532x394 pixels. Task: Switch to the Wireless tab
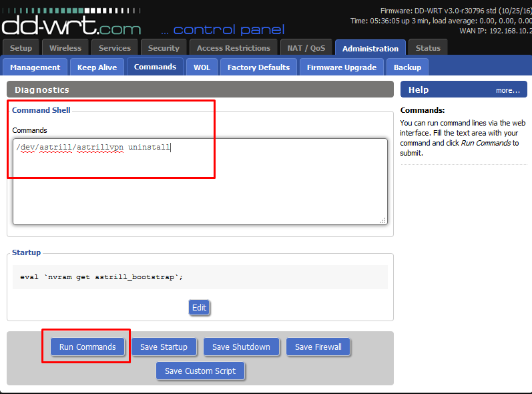(65, 48)
